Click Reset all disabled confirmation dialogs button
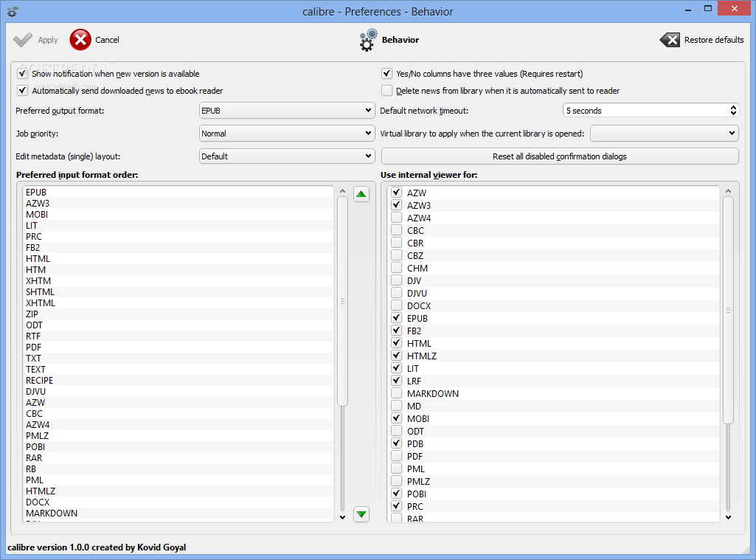This screenshot has height=560, width=756. coord(560,156)
